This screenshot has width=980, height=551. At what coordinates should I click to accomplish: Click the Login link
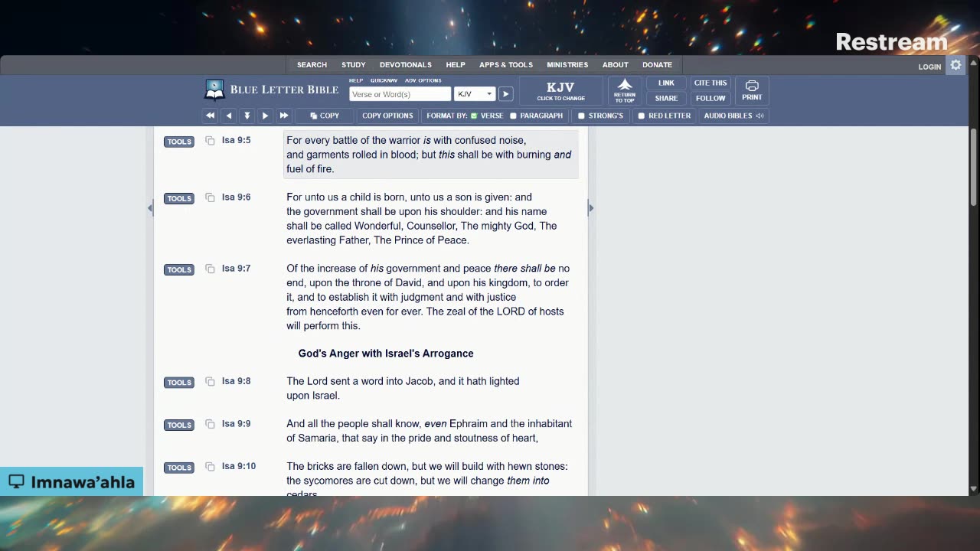click(929, 67)
